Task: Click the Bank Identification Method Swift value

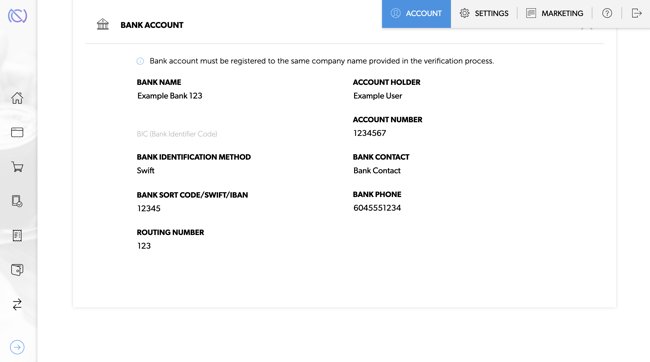Action: (146, 170)
